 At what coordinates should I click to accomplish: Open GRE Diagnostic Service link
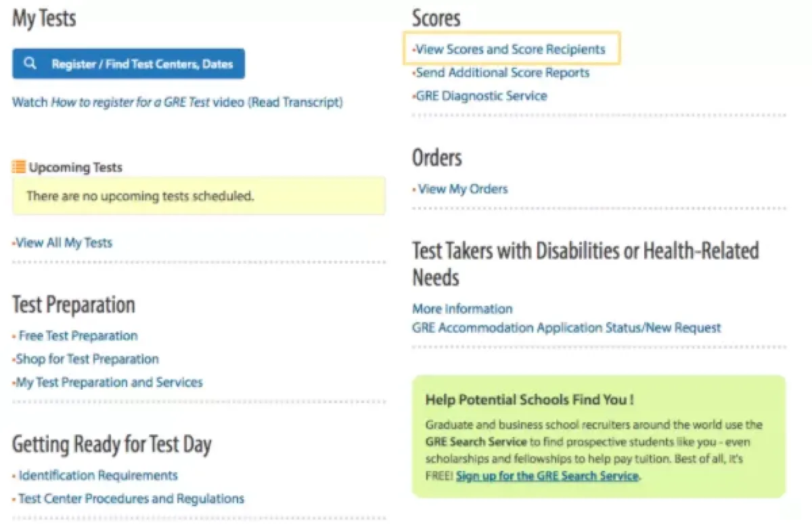tap(481, 95)
